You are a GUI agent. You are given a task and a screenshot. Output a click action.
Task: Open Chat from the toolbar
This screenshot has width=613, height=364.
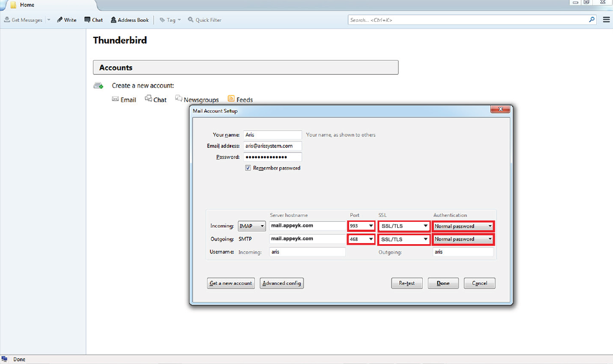[94, 20]
